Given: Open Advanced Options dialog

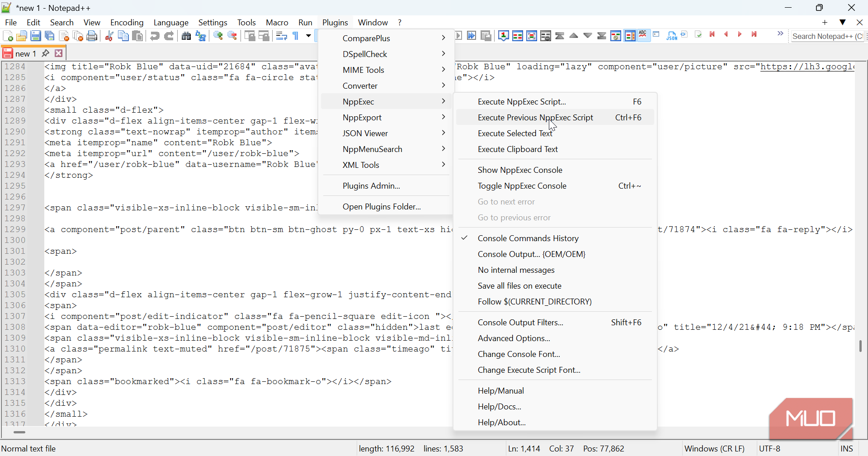Looking at the screenshot, I should click(x=555, y=338).
